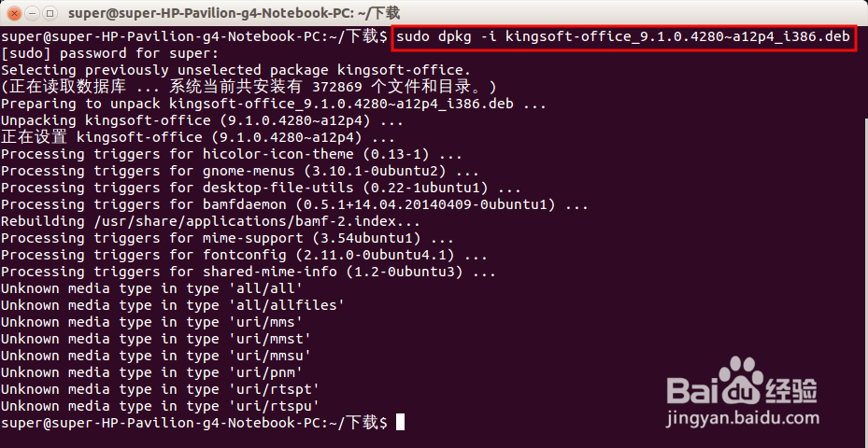The height and width of the screenshot is (448, 868).
Task: Click the fontconfig trigger line
Action: click(244, 255)
